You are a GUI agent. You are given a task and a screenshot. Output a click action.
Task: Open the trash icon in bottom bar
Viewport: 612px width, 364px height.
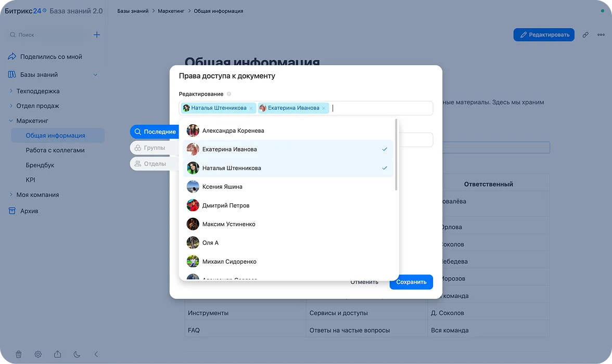pos(18,354)
